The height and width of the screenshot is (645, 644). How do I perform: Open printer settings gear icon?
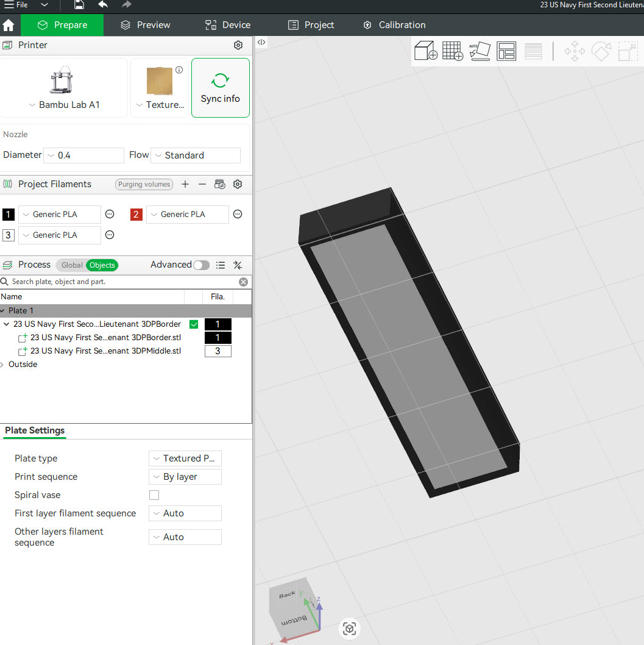(x=238, y=45)
